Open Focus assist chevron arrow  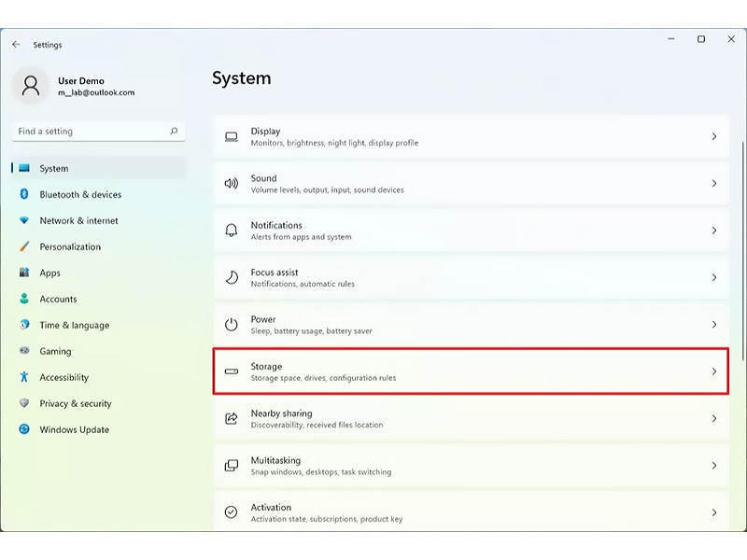[714, 277]
